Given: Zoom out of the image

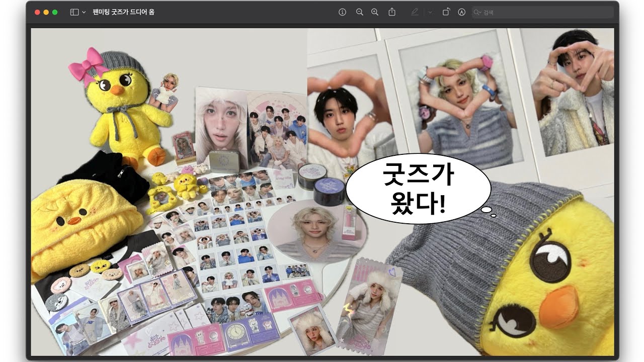Looking at the screenshot, I should (x=359, y=12).
